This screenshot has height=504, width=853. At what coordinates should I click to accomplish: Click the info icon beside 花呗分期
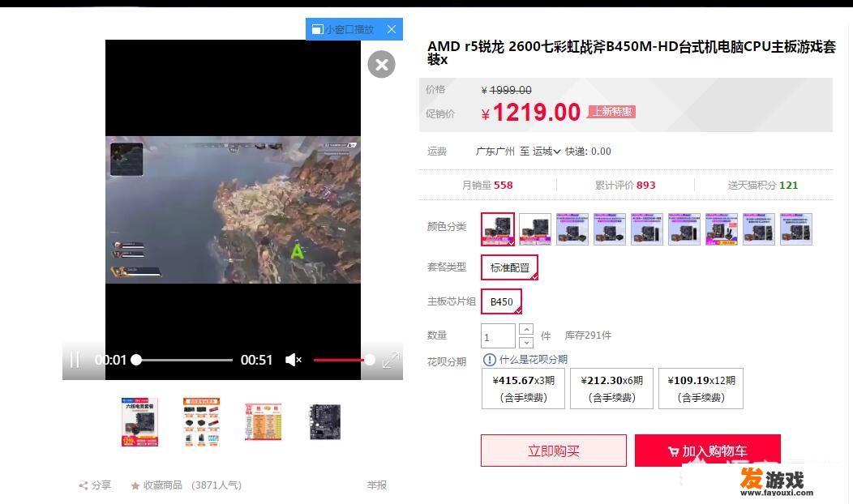pos(490,360)
